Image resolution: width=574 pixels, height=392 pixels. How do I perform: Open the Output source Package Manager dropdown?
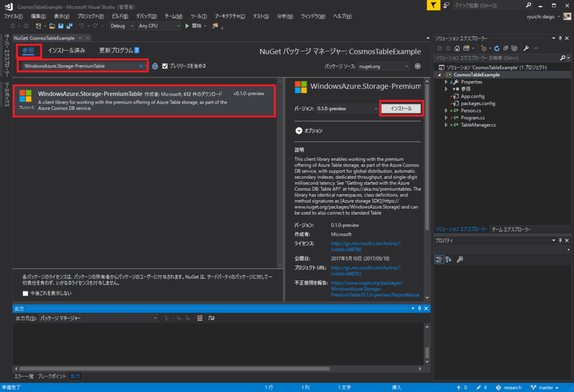pyautogui.click(x=99, y=318)
